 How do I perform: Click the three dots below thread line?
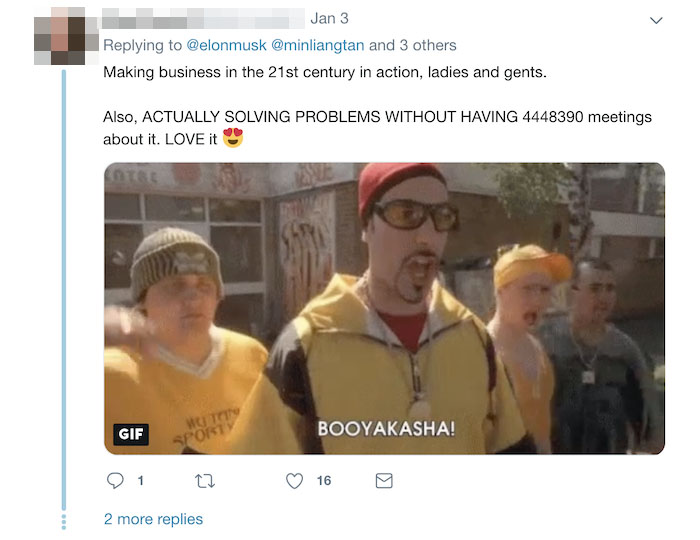pos(64,522)
